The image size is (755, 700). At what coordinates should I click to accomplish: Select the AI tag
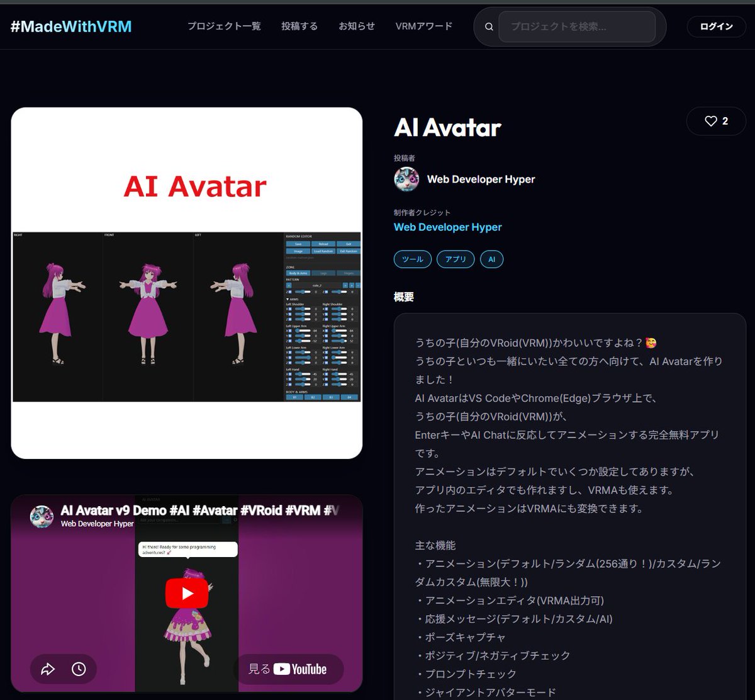[x=492, y=259]
